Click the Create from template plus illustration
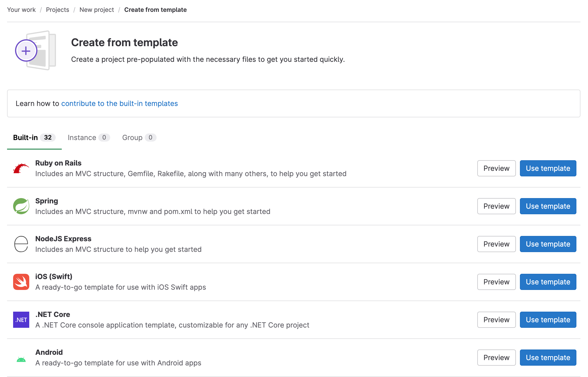This screenshot has width=588, height=377. pos(35,50)
